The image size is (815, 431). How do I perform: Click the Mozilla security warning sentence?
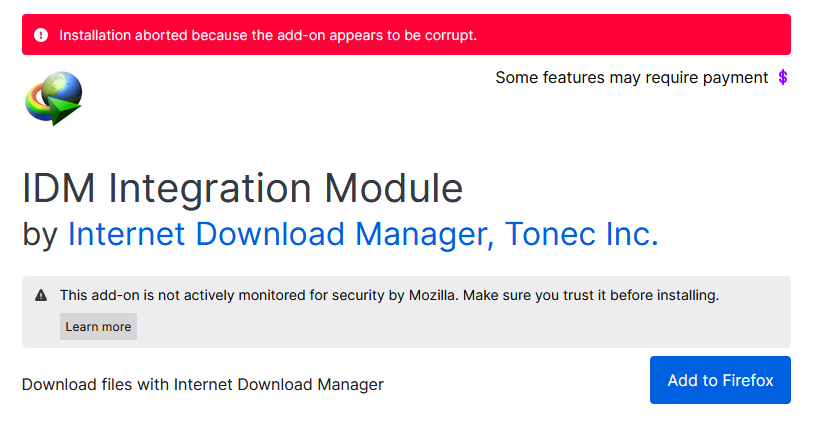(x=389, y=296)
